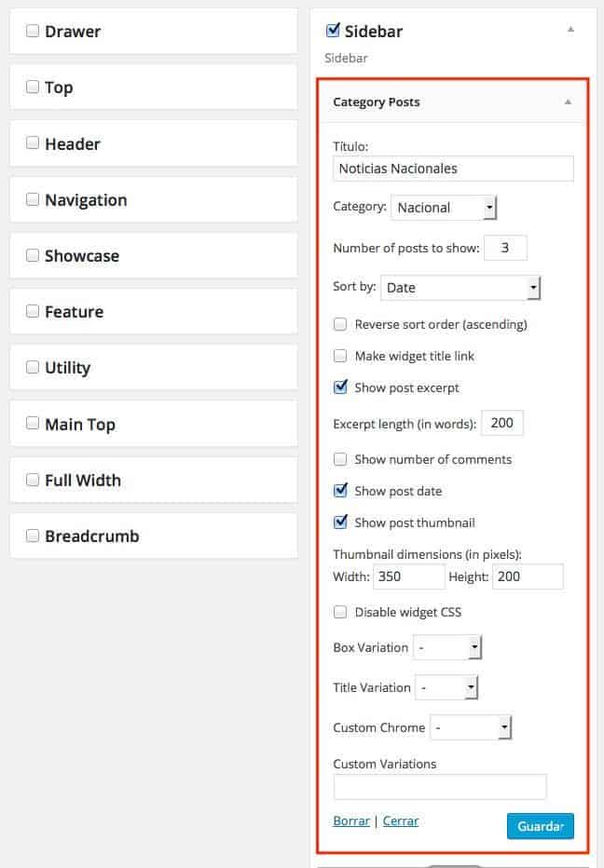Click the Cerrar link
Viewport: 604px width, 868px height.
click(401, 821)
